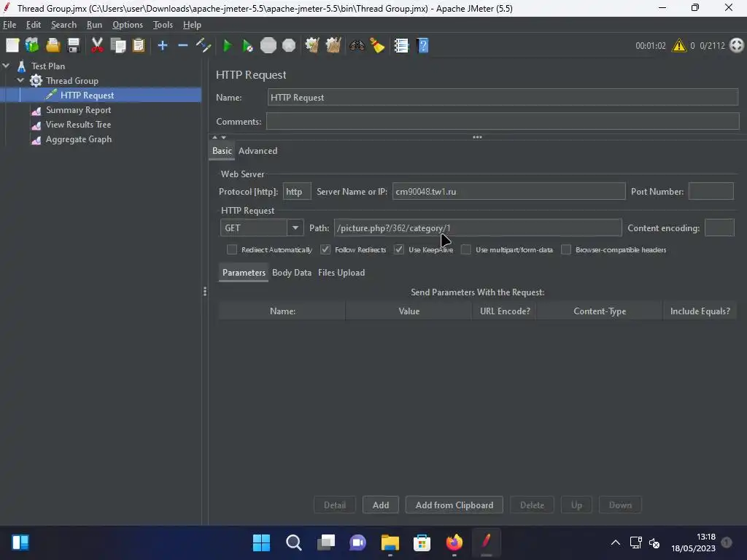Click the Open file folder icon
The image size is (747, 560).
tap(53, 46)
